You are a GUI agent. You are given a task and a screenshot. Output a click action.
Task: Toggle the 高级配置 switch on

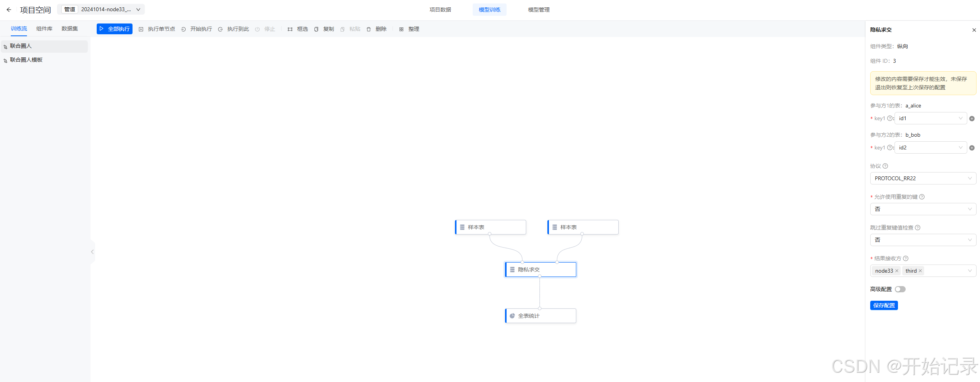(x=900, y=289)
